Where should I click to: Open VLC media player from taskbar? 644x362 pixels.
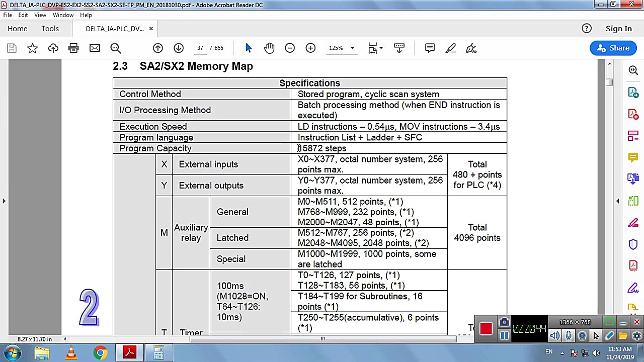(71, 353)
